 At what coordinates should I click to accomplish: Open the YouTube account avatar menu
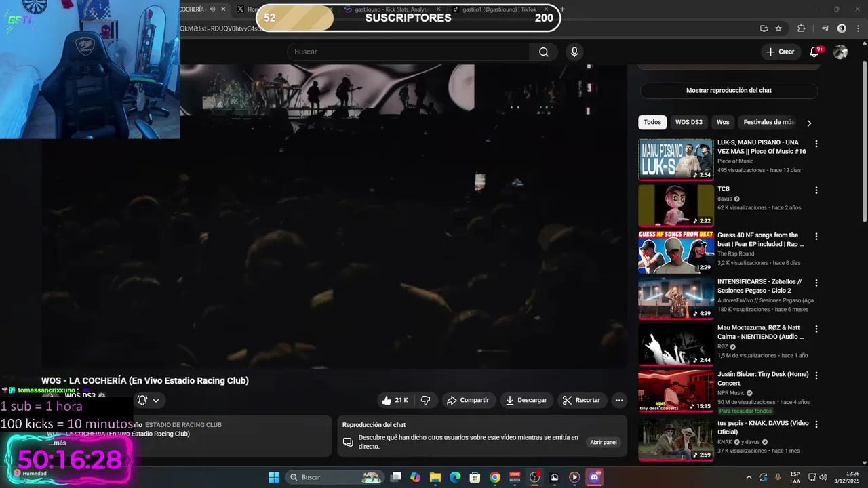pos(840,52)
